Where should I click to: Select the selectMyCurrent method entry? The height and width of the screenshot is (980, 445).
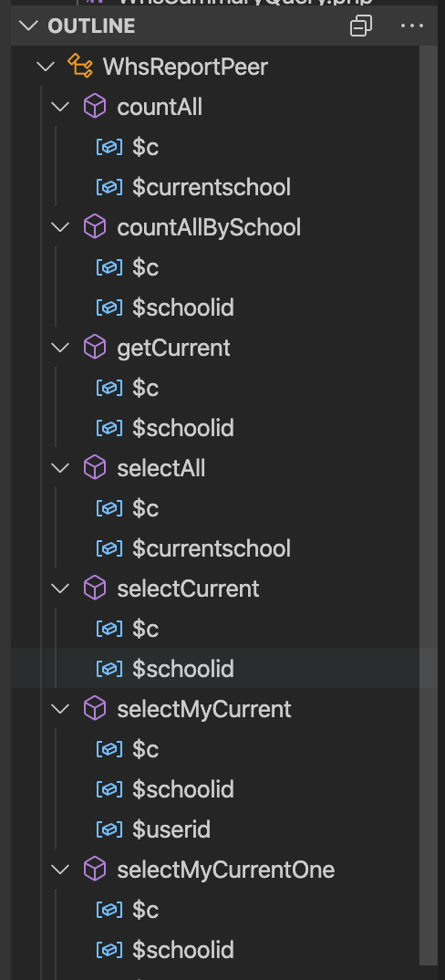[203, 709]
